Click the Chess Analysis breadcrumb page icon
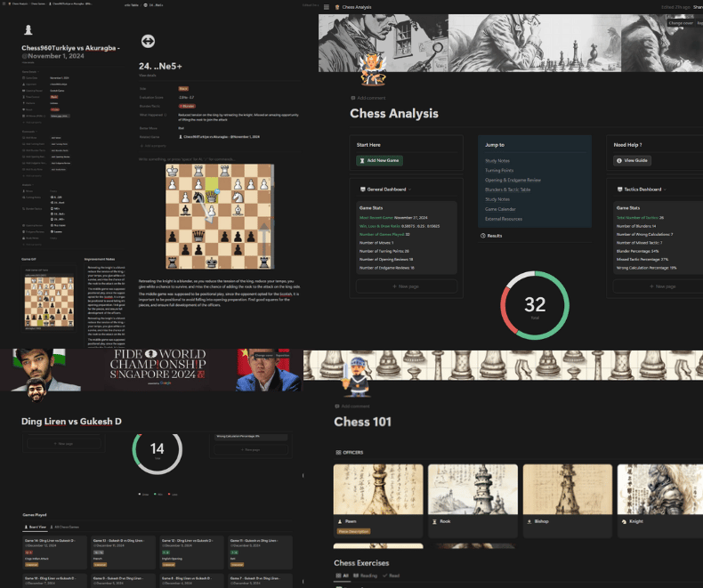This screenshot has width=703, height=588. (x=337, y=7)
